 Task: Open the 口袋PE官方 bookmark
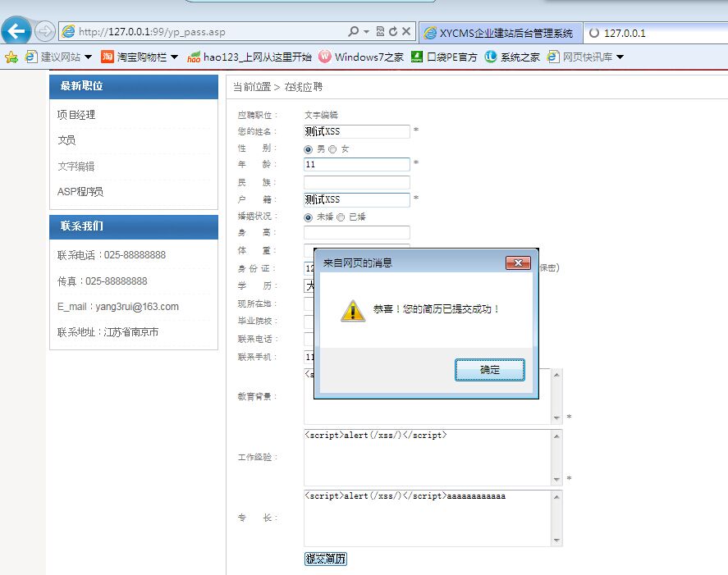coord(444,57)
